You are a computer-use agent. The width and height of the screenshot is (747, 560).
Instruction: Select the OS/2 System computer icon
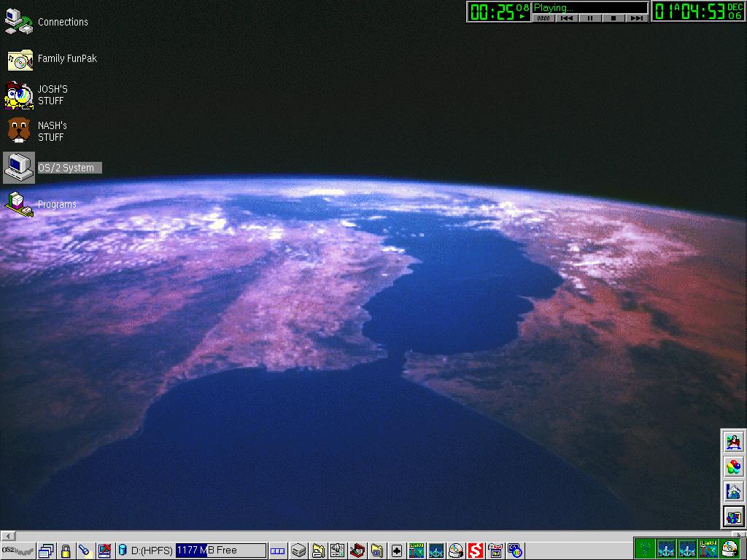pos(19,168)
